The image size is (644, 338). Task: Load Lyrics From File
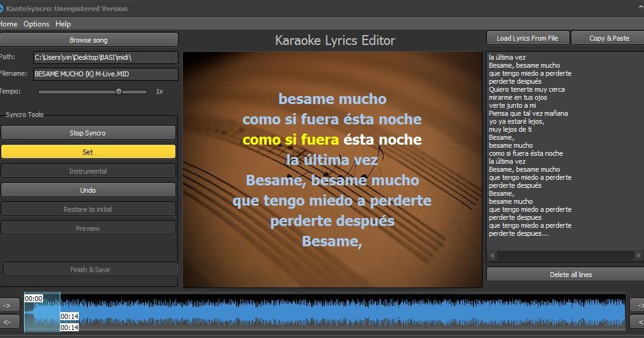point(528,38)
